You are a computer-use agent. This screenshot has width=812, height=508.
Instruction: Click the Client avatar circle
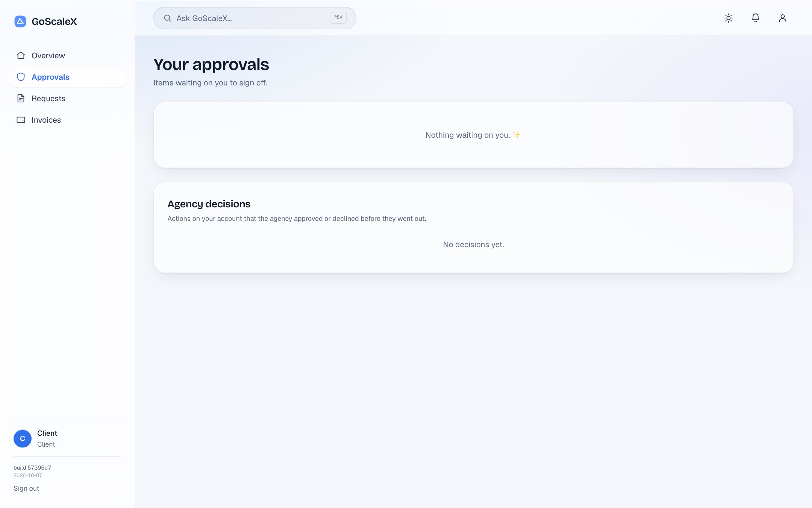[23, 439]
